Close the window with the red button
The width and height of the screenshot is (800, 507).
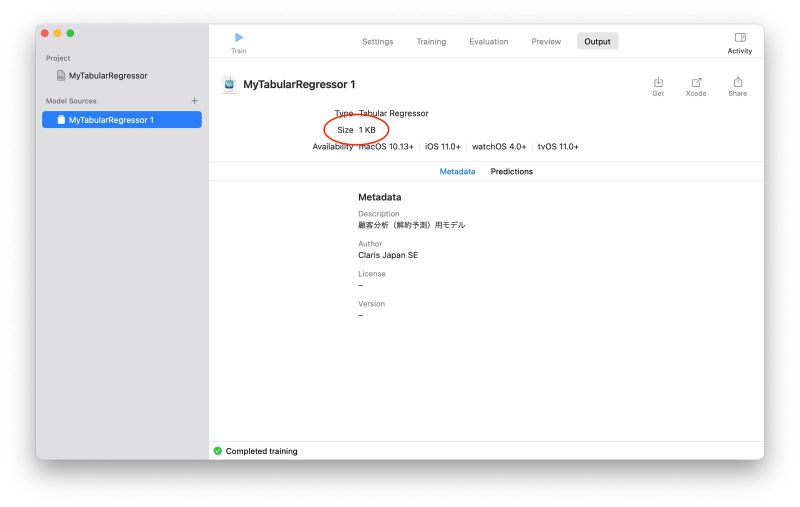click(x=45, y=33)
